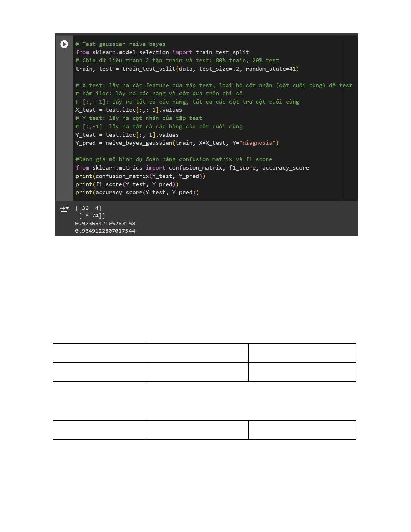Viewport: 411px width, 532px height.
Task: Click the comment '# [:,-1]: lấy ra tất cả các hàng'
Action: [159, 126]
